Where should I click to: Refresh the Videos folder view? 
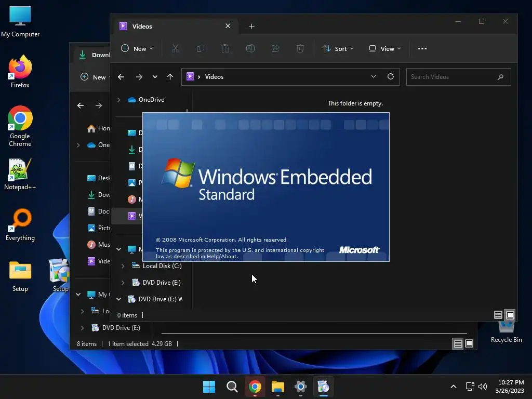click(x=391, y=77)
